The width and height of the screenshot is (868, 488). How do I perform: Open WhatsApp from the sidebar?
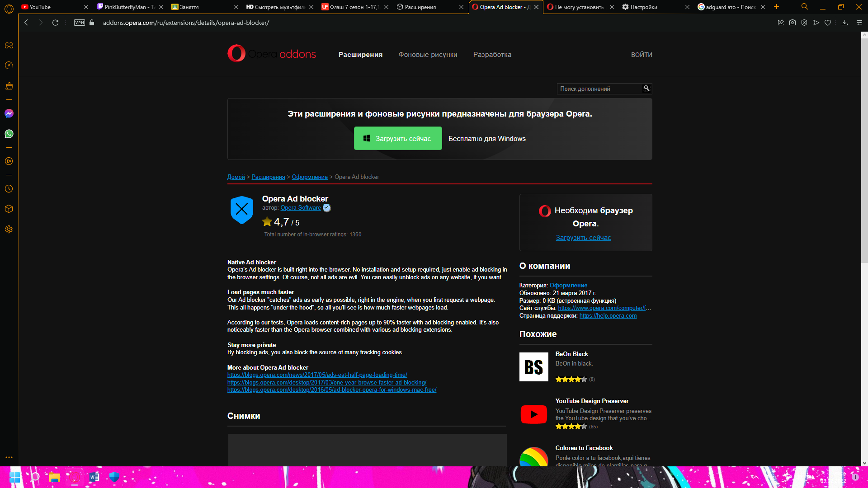(x=9, y=134)
